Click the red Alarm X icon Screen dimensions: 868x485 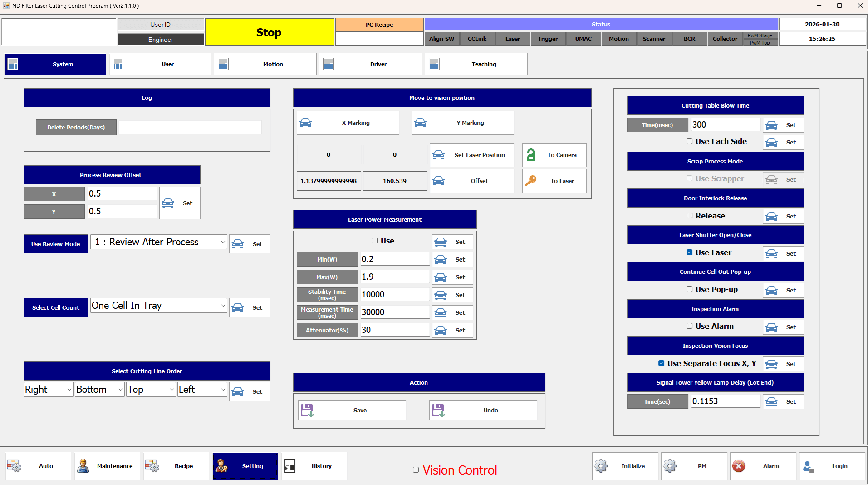pos(739,466)
